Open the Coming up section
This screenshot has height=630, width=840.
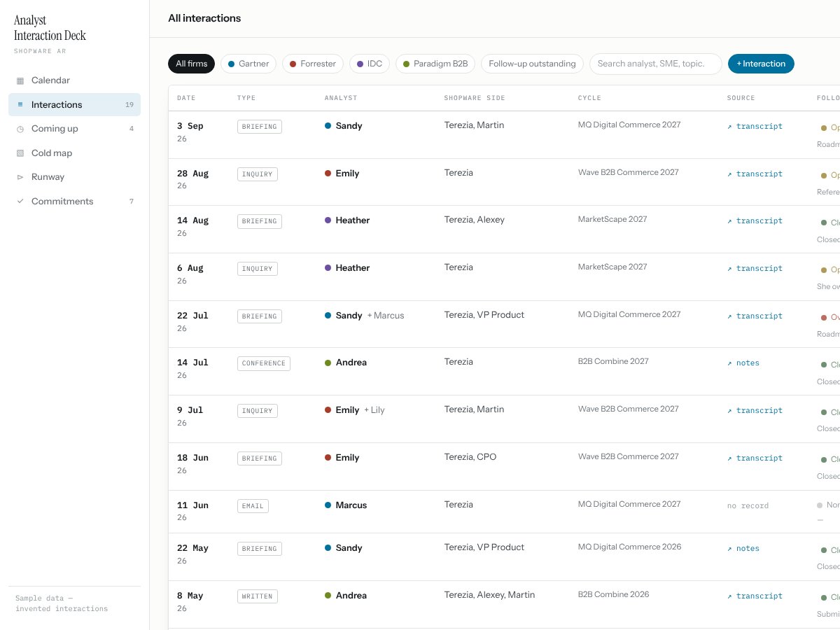coord(74,129)
